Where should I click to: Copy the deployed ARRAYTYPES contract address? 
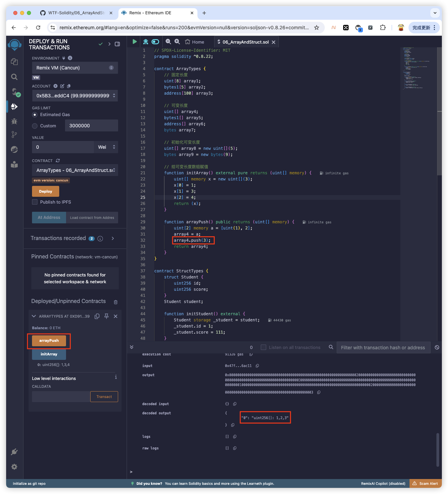[97, 316]
